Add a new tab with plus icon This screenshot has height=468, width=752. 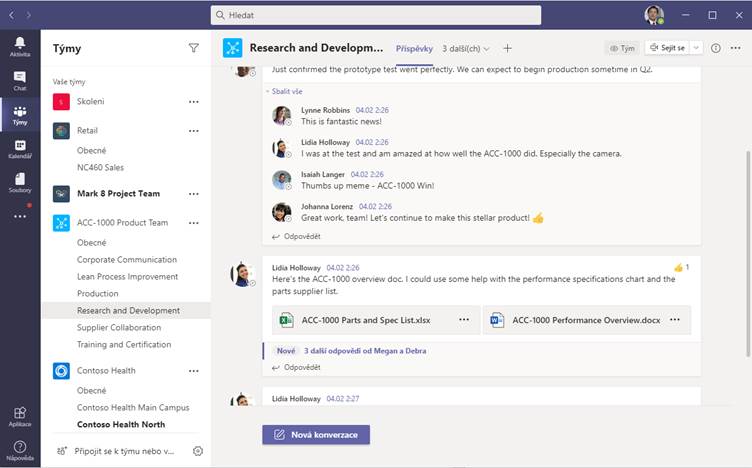coord(507,48)
